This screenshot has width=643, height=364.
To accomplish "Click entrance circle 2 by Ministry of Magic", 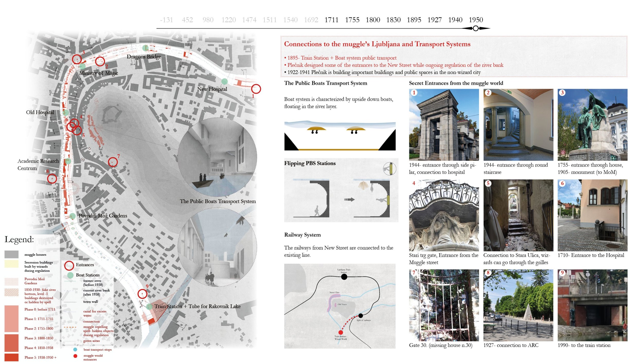I will tap(100, 61).
